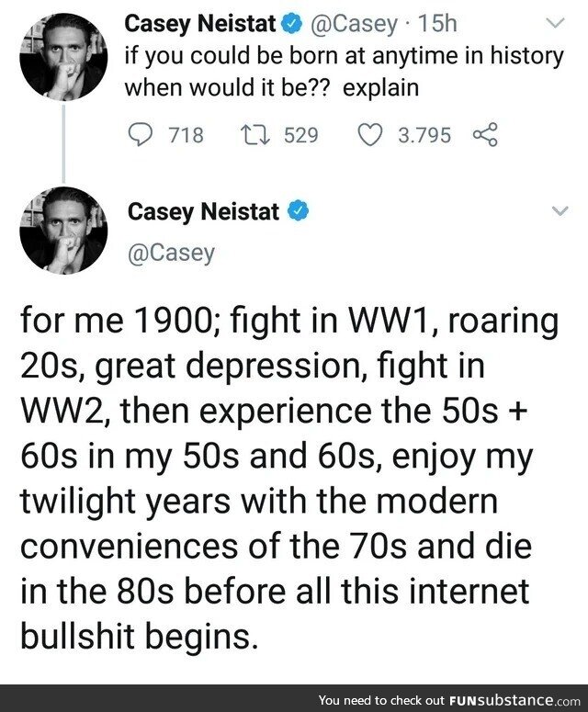This screenshot has width=588, height=712.
Task: Click the reply speech bubble icon
Action: point(141,135)
